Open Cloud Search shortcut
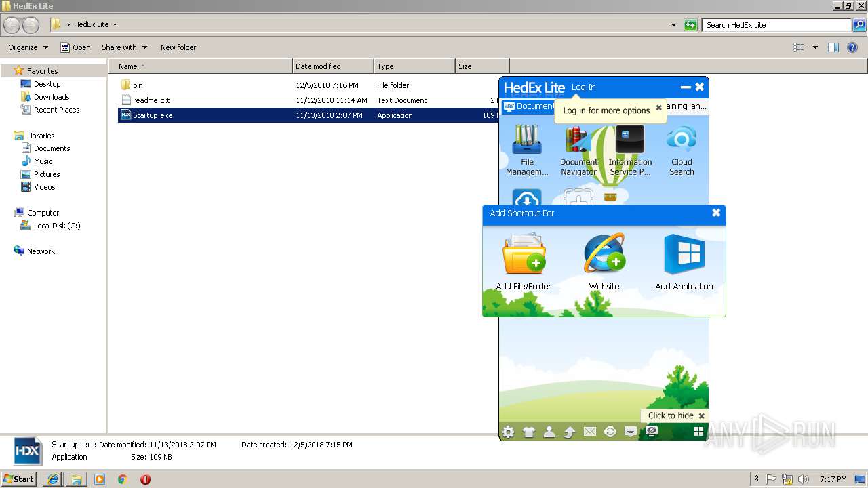Screen dimensions: 868x488 click(682, 150)
